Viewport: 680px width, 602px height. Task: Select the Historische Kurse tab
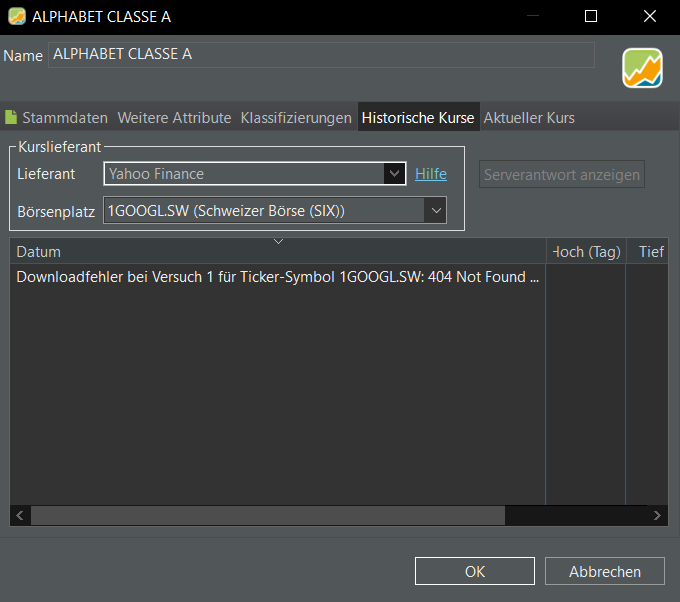coord(418,118)
